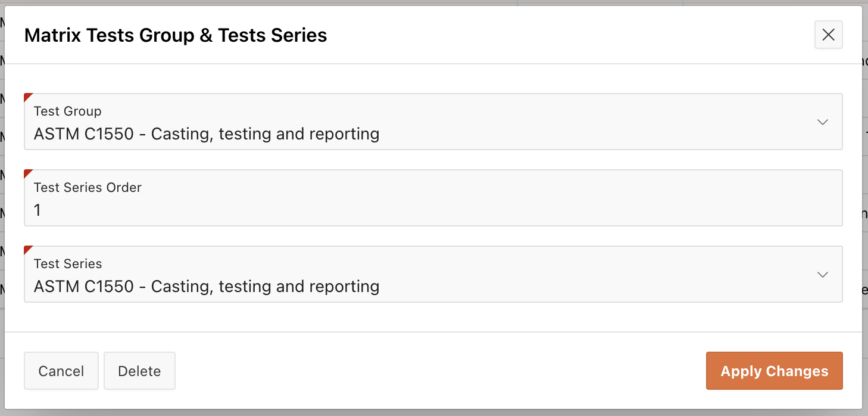Click the Test Series field label
The width and height of the screenshot is (868, 416).
click(68, 264)
